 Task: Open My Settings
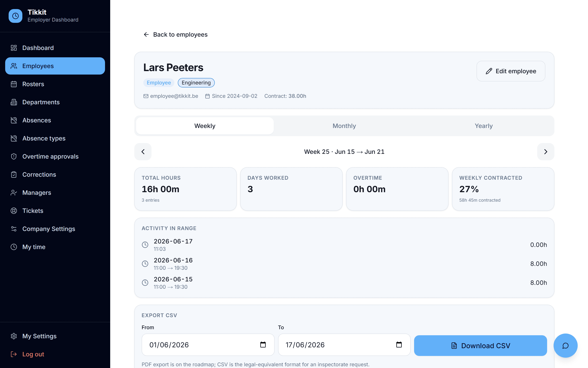55,336
